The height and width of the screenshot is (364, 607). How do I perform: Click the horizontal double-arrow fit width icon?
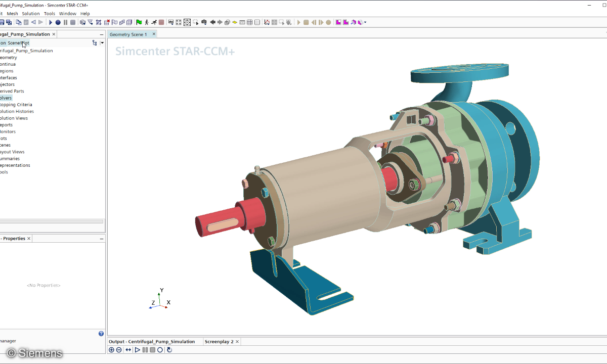point(128,350)
